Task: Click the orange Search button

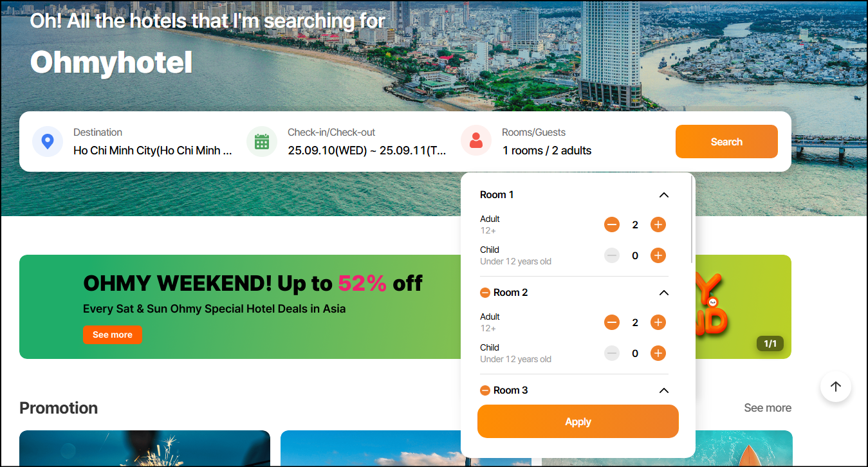Action: coord(726,142)
